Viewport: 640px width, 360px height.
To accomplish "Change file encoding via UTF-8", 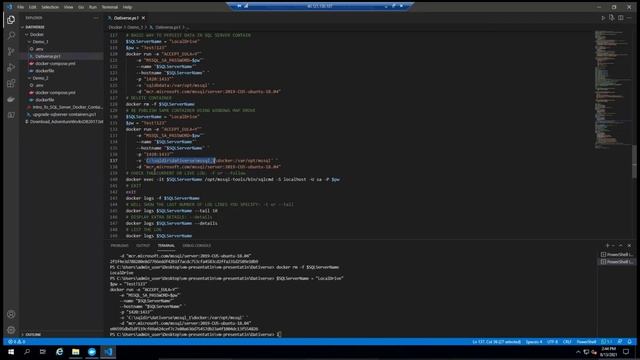I will (552, 341).
